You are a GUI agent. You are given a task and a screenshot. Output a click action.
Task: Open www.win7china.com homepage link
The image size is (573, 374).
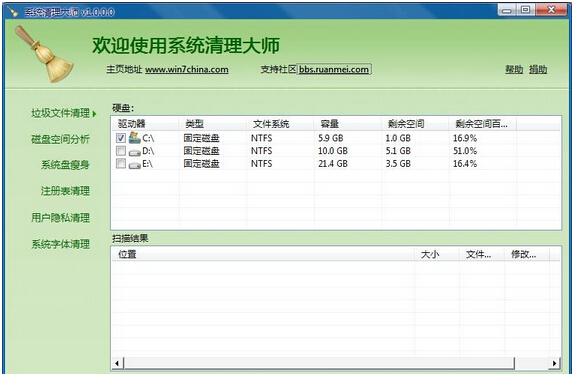[187, 69]
